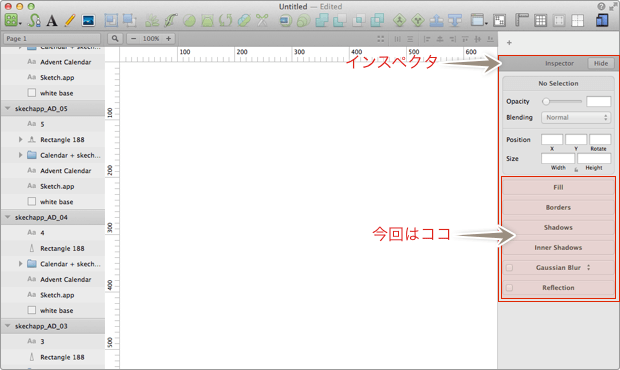Select the Text tool
The height and width of the screenshot is (370, 620).
point(51,21)
